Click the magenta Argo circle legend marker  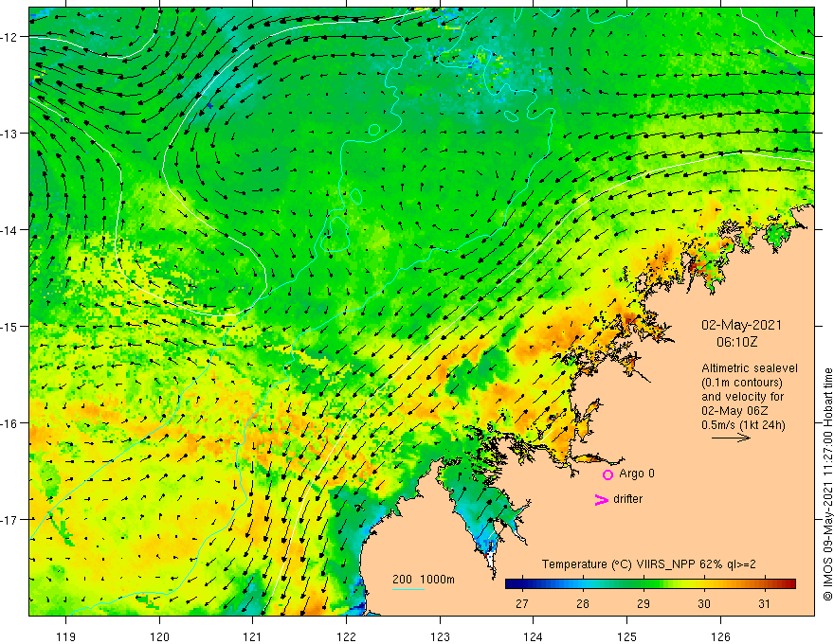pos(607,474)
